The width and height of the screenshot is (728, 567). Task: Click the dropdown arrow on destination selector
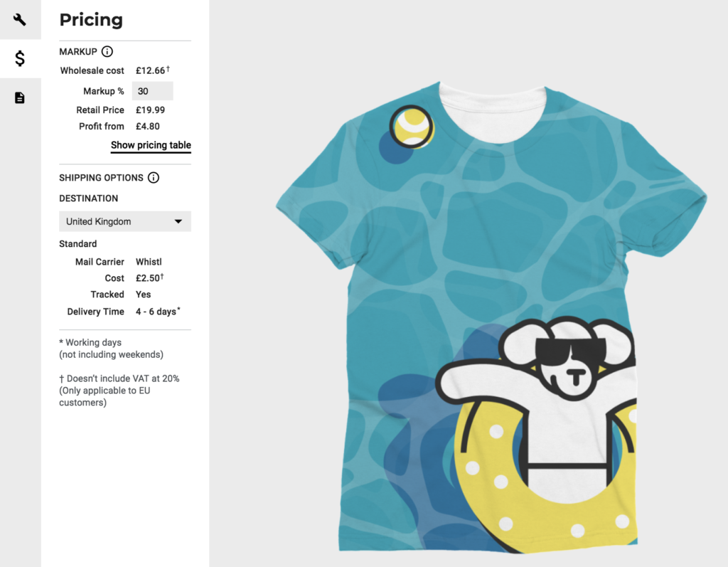pyautogui.click(x=178, y=222)
